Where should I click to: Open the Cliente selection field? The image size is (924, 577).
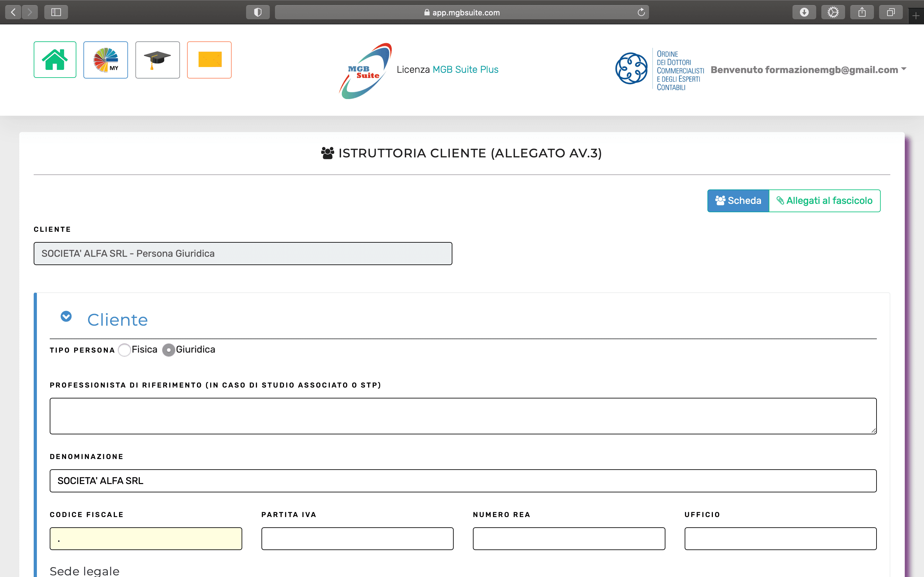pos(243,253)
